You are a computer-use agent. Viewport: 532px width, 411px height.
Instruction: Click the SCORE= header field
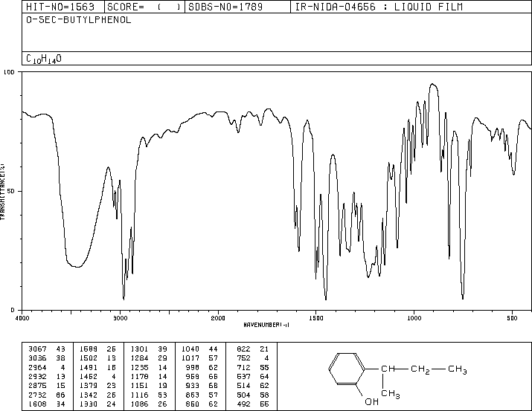[144, 7]
